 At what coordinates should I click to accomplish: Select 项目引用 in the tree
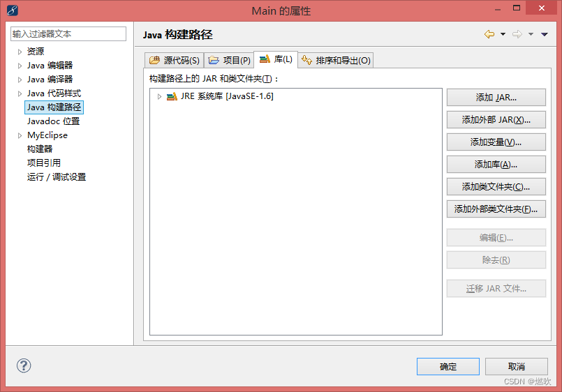(x=44, y=163)
